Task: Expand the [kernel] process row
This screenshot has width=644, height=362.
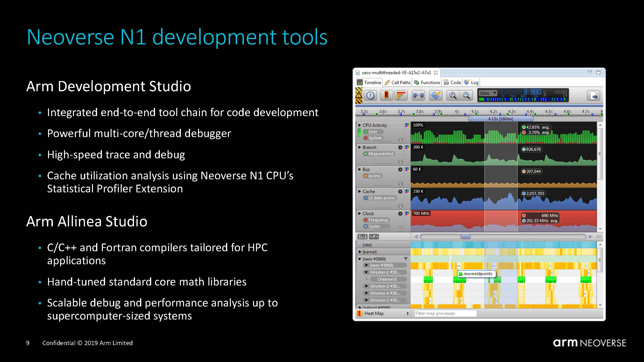Action: pos(360,252)
